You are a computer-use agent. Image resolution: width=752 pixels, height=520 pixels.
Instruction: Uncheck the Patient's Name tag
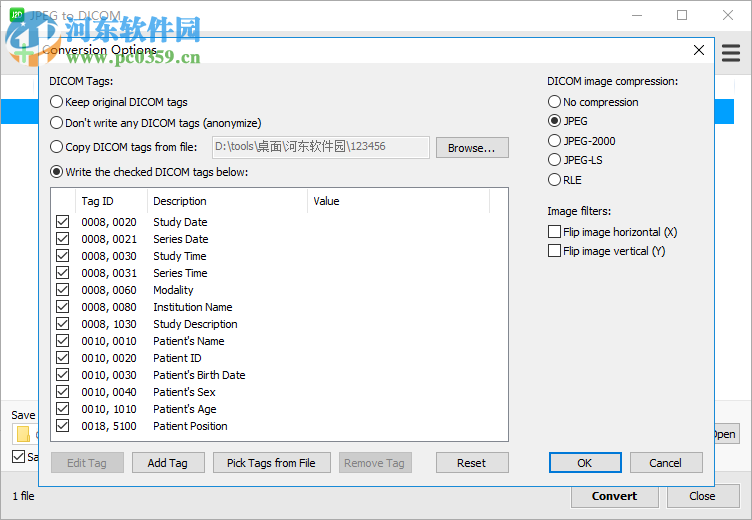pos(62,341)
